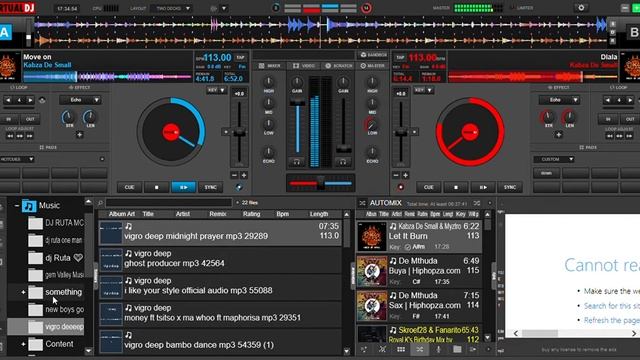
Task: Switch to the SCRATCH tab
Action: (x=338, y=66)
